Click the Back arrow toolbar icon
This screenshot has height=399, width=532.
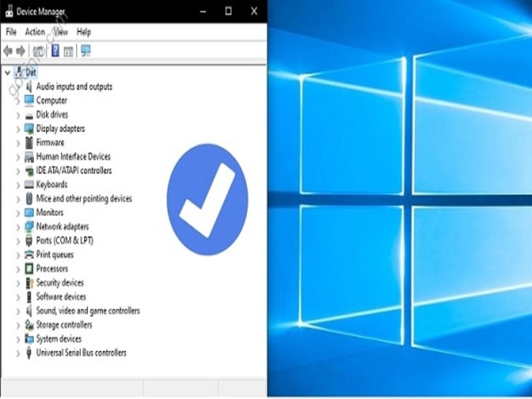pyautogui.click(x=8, y=51)
